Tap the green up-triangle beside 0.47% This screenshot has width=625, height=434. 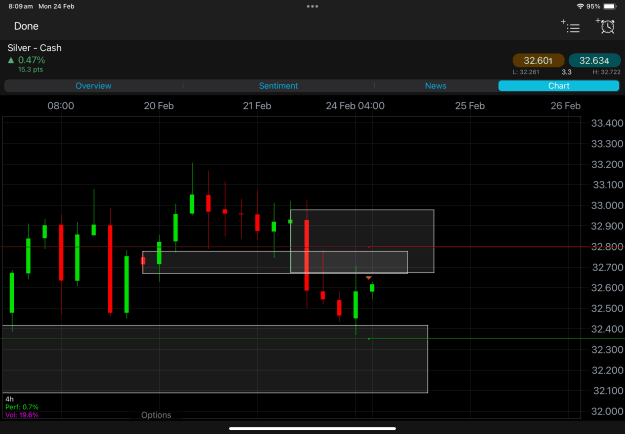point(11,61)
